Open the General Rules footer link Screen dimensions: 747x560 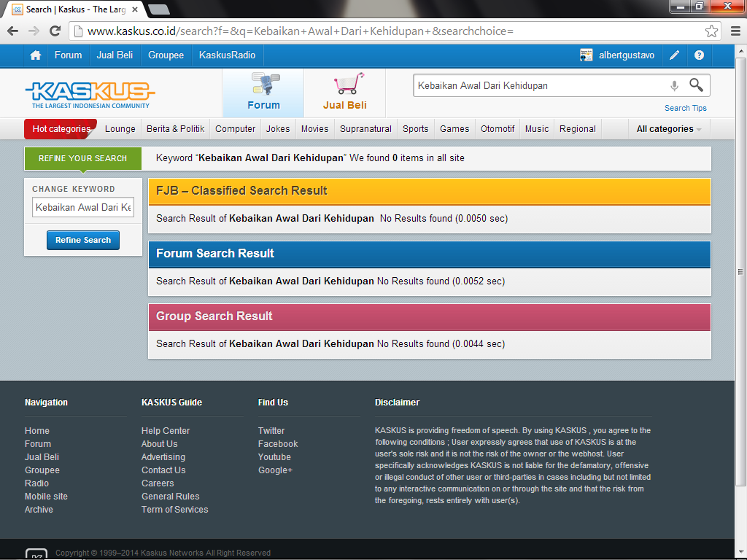click(x=171, y=496)
